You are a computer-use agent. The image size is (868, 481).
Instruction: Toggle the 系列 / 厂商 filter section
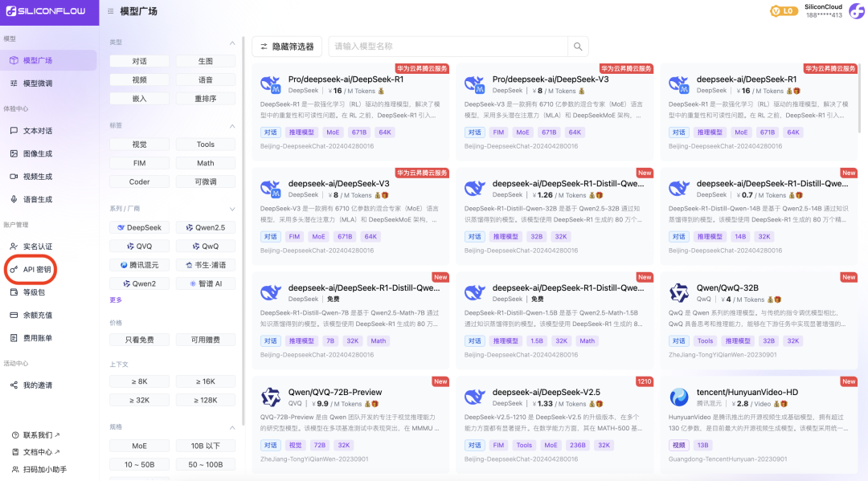click(232, 209)
